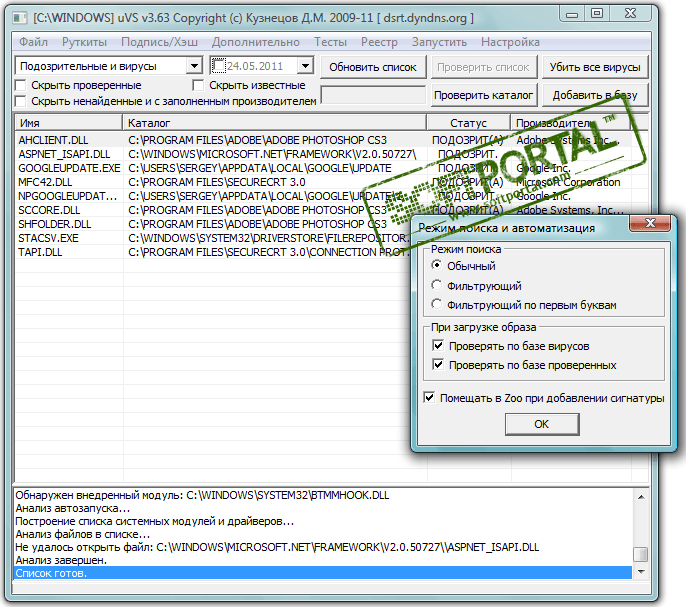Open the Руткиты menu
This screenshot has height=607, width=686.
click(x=84, y=42)
